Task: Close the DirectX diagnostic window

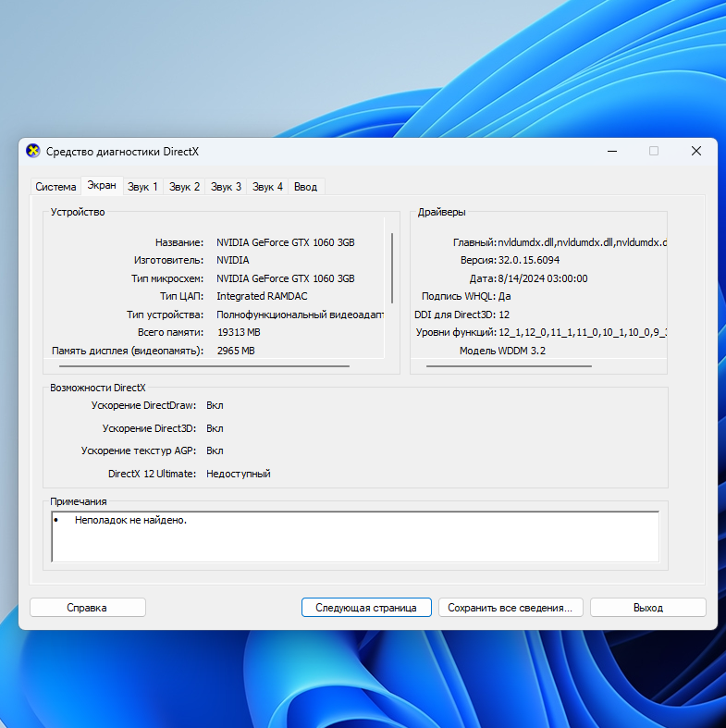Action: (695, 152)
